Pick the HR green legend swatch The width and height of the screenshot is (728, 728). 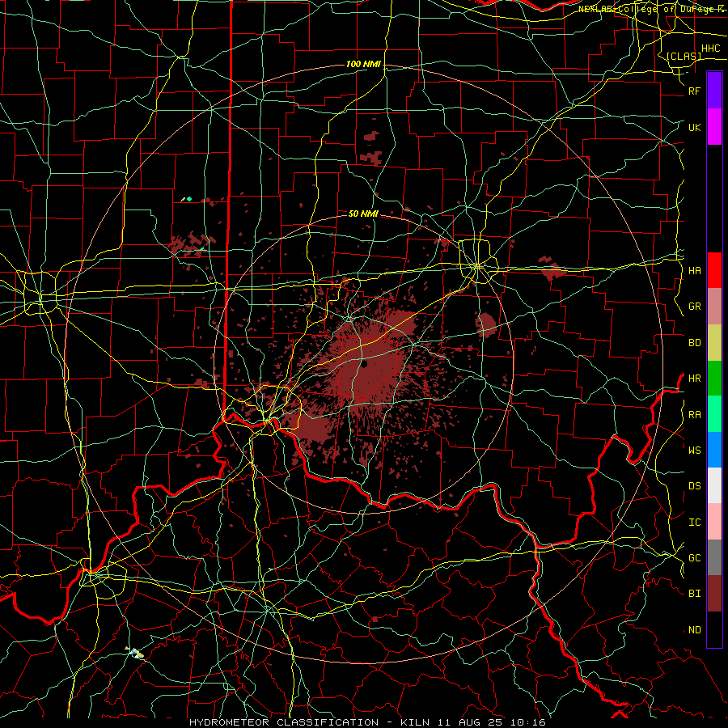click(x=714, y=378)
